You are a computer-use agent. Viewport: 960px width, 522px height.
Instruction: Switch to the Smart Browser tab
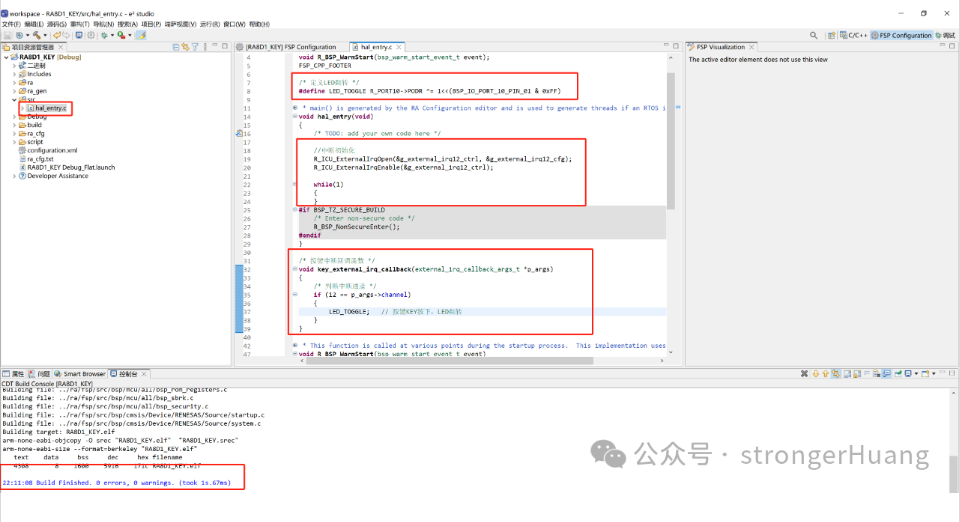tap(80, 374)
